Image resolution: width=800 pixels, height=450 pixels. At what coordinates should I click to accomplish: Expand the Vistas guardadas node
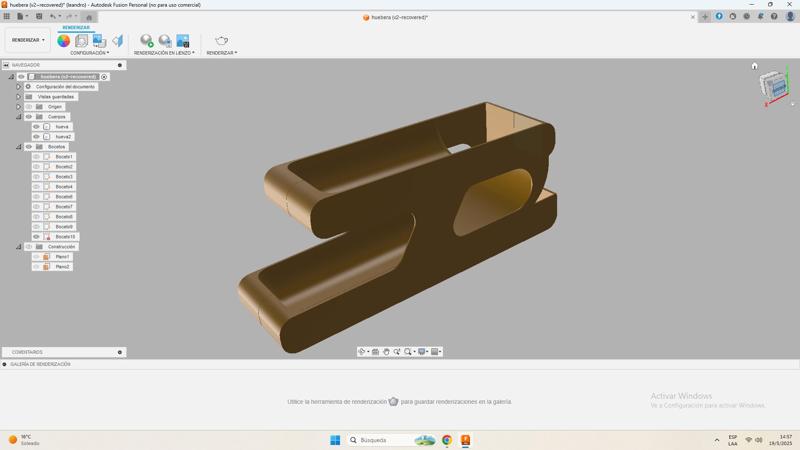pyautogui.click(x=18, y=97)
